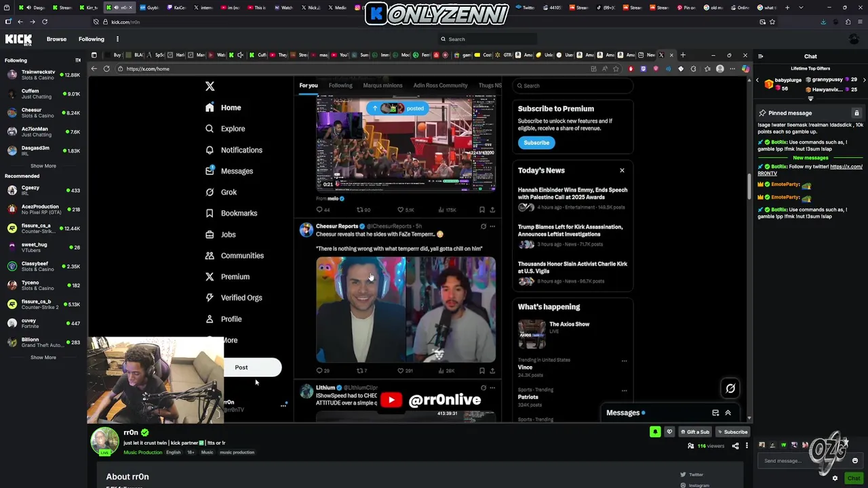
Task: Share the Cheesur Reports post
Action: (492, 371)
